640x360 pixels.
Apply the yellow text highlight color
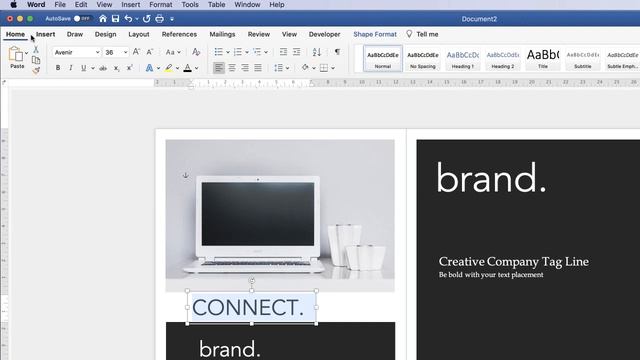[x=169, y=68]
